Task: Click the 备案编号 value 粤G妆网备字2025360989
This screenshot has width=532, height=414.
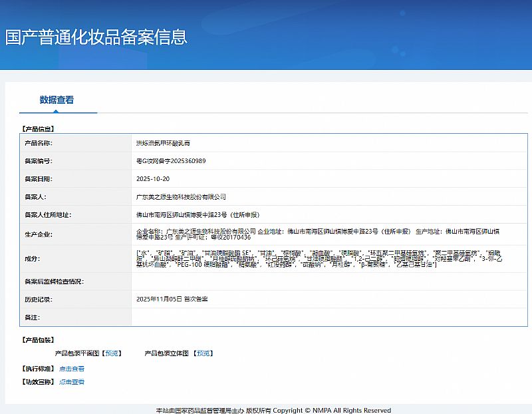Action: (170, 161)
